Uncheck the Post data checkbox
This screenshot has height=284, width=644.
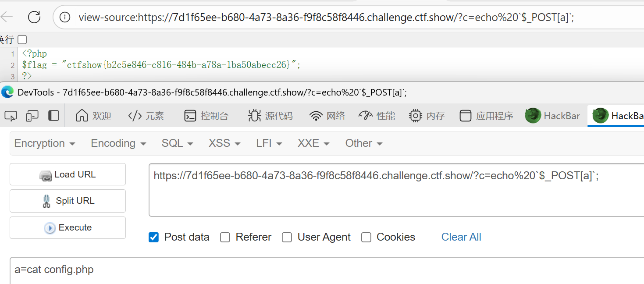[x=153, y=237]
